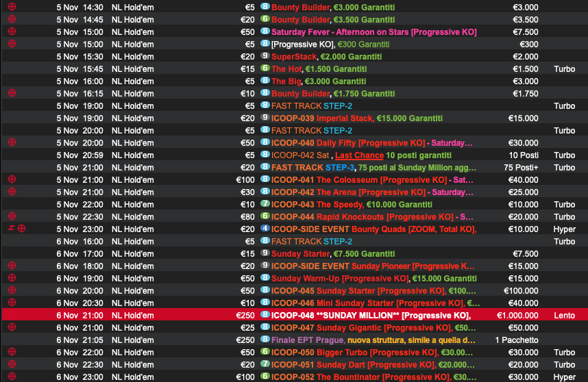Click the target icon for ICOOP-044 Rapid Knockouts
588x382 pixels.
(12, 216)
